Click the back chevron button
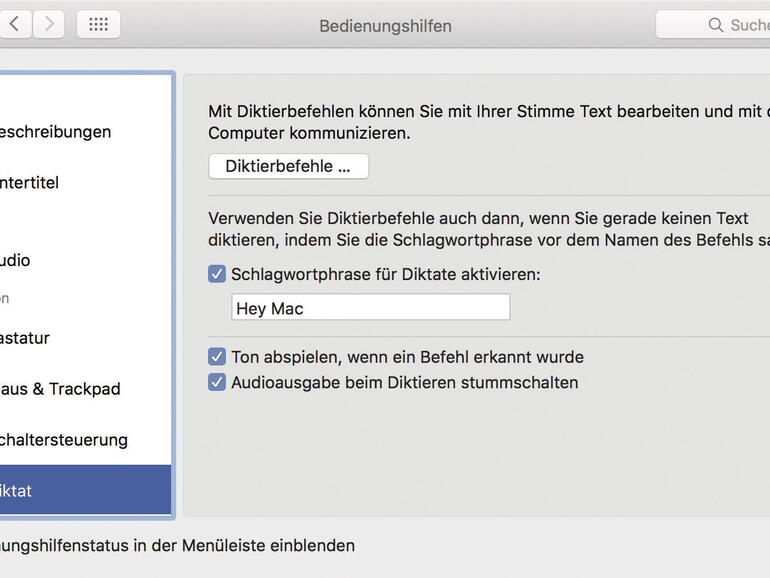770x578 pixels. pos(14,24)
